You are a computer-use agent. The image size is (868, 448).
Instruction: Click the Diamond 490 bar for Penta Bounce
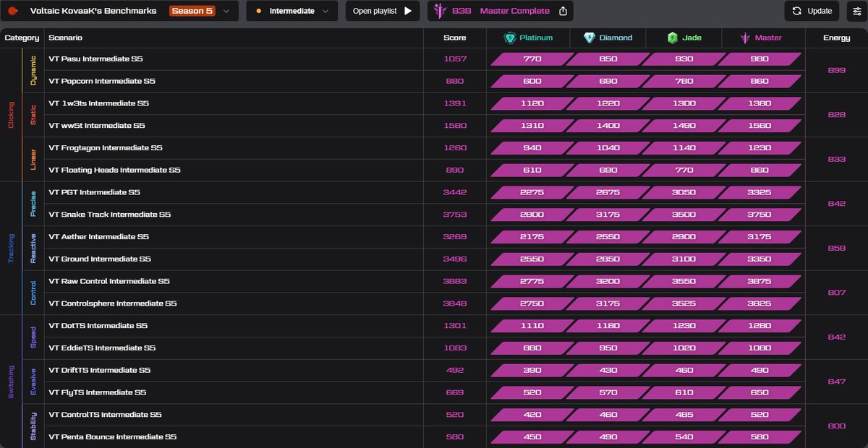coord(608,437)
